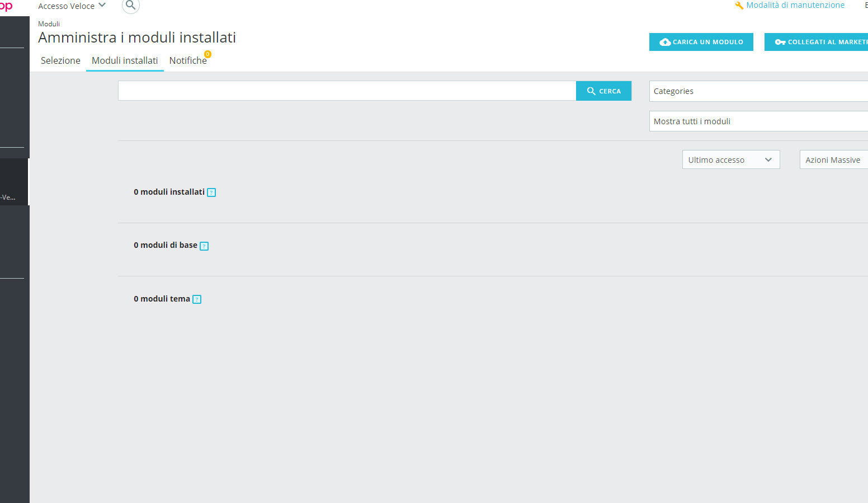Click the '0 moduli di base' heading
The width and height of the screenshot is (868, 503).
(166, 245)
